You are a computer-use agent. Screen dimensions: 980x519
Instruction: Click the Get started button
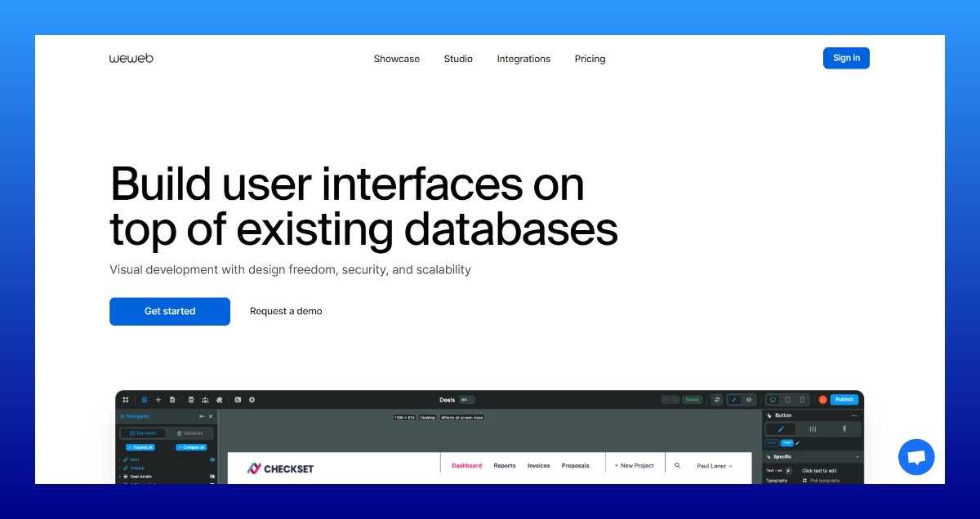pyautogui.click(x=170, y=311)
